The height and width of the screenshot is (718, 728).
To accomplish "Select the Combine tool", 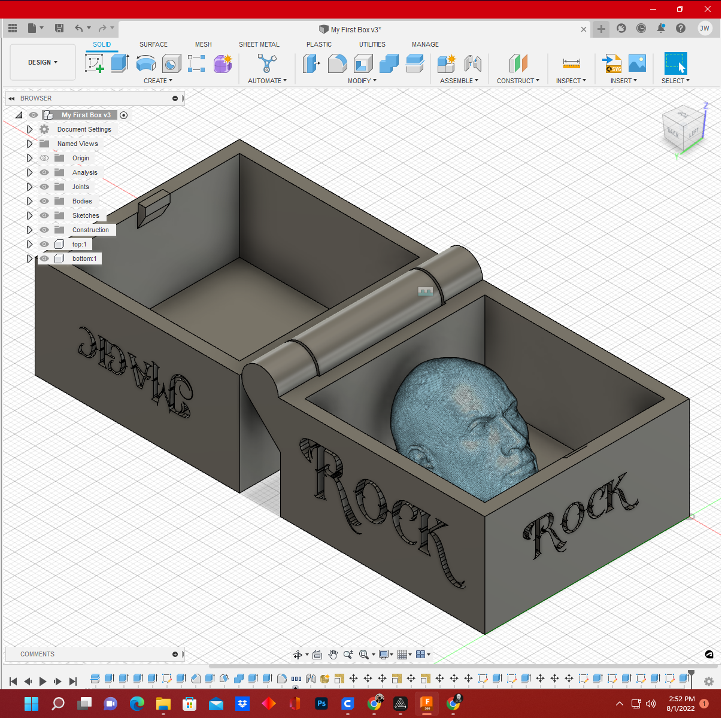I will point(389,63).
